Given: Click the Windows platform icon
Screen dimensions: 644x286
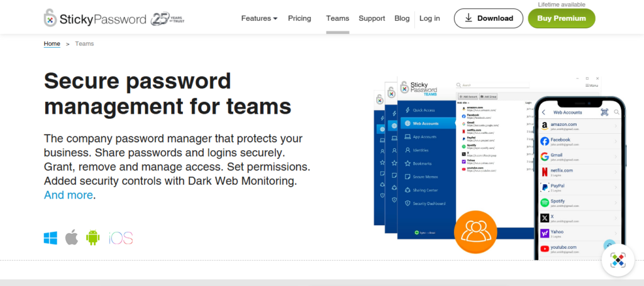Looking at the screenshot, I should click(50, 238).
